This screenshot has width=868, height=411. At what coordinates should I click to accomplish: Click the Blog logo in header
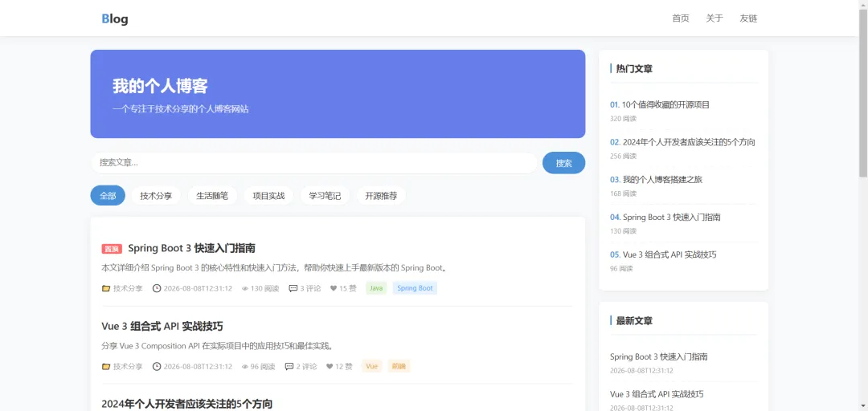pyautogui.click(x=115, y=18)
